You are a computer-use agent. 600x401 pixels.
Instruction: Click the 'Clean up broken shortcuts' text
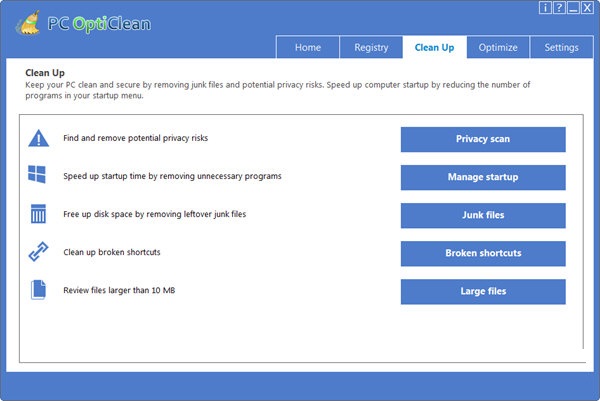112,252
